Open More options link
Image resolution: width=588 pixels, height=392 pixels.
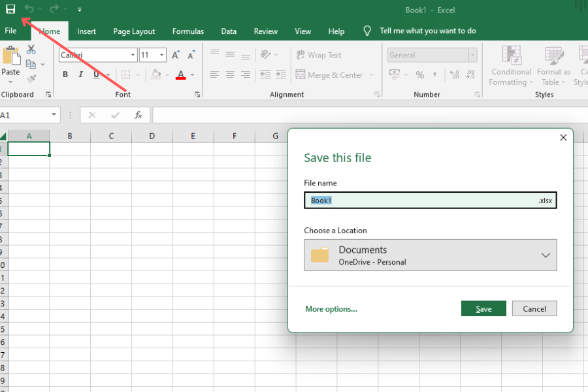(x=331, y=308)
